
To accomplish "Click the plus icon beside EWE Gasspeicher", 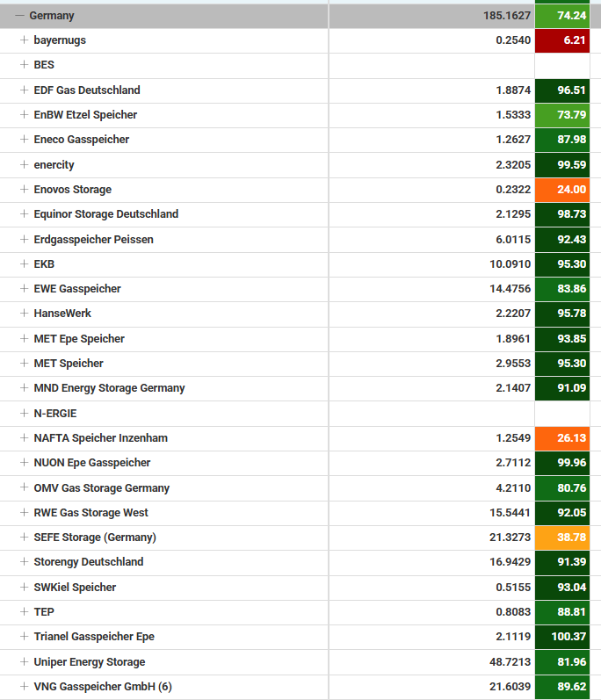I will 25,289.
